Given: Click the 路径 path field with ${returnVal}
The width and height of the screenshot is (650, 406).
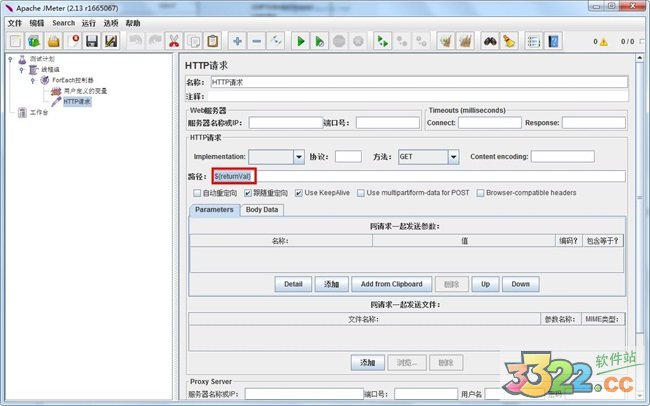Looking at the screenshot, I should point(419,177).
